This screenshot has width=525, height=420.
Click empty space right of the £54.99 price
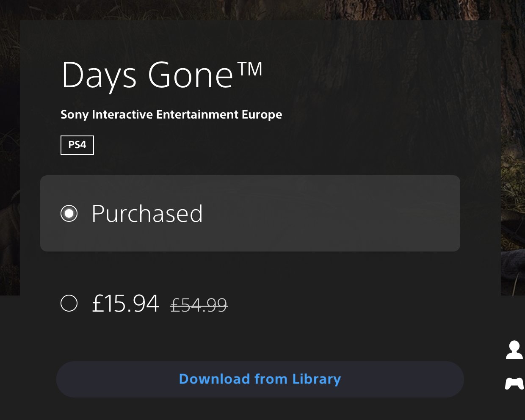click(339, 304)
